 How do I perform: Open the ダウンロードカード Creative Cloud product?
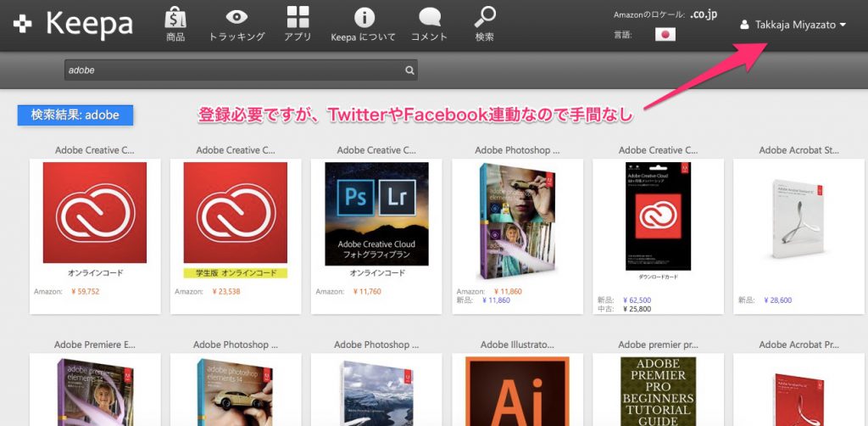point(658,216)
